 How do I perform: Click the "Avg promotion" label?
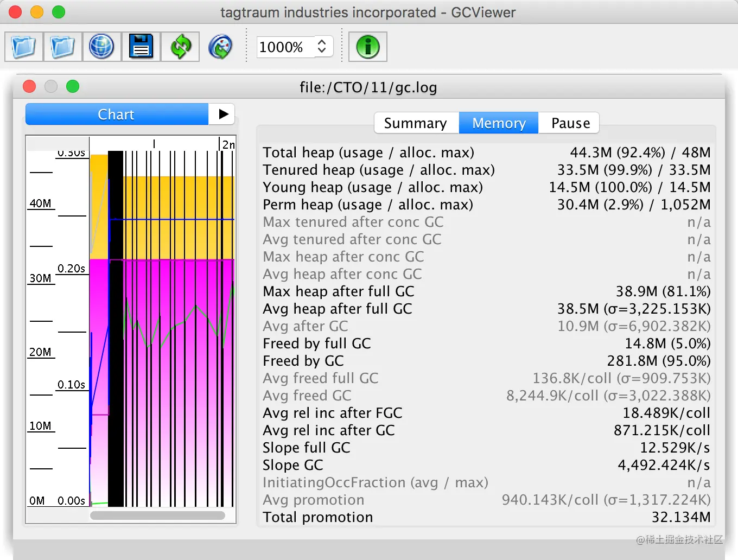click(314, 500)
